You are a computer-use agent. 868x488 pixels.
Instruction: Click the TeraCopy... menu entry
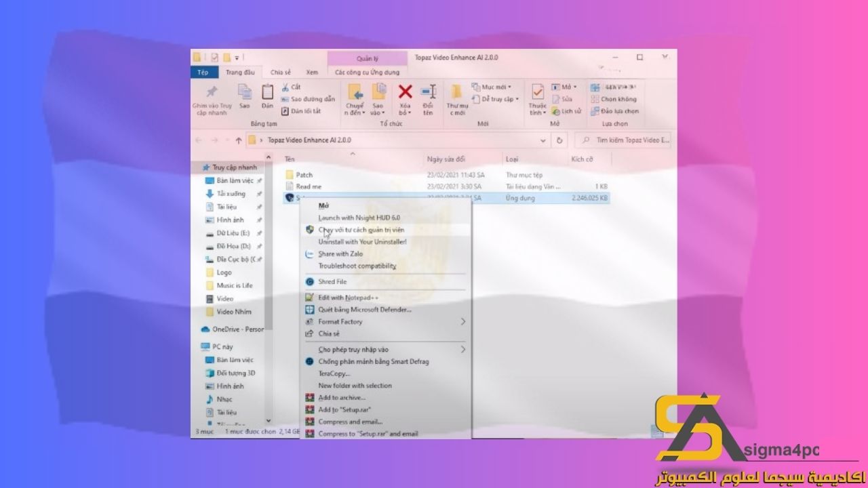coord(334,373)
